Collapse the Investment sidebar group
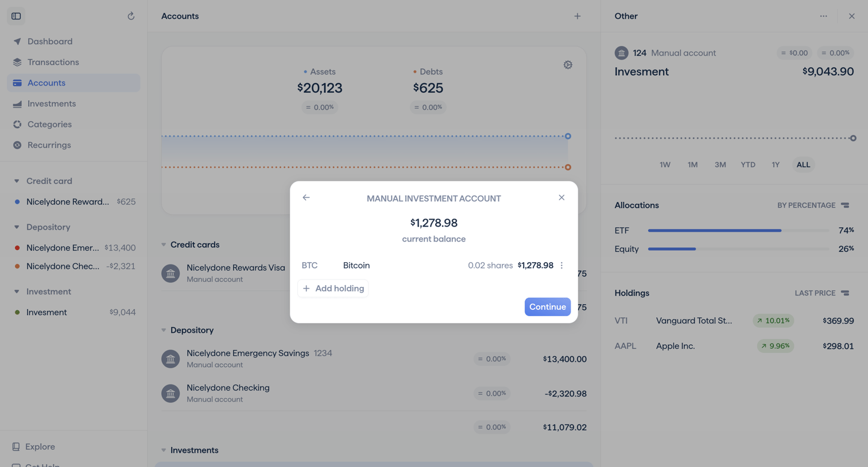Screen dimensions: 868x467 click(17, 291)
